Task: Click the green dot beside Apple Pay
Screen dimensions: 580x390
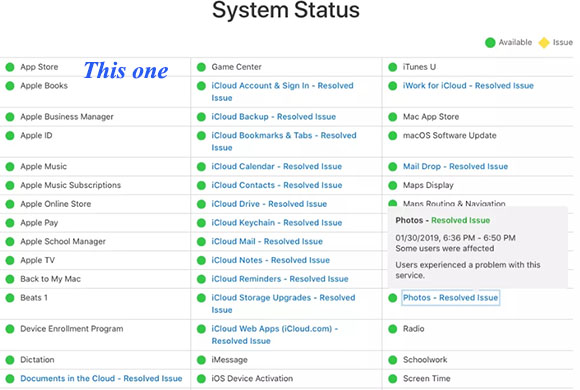Action: [x=10, y=223]
